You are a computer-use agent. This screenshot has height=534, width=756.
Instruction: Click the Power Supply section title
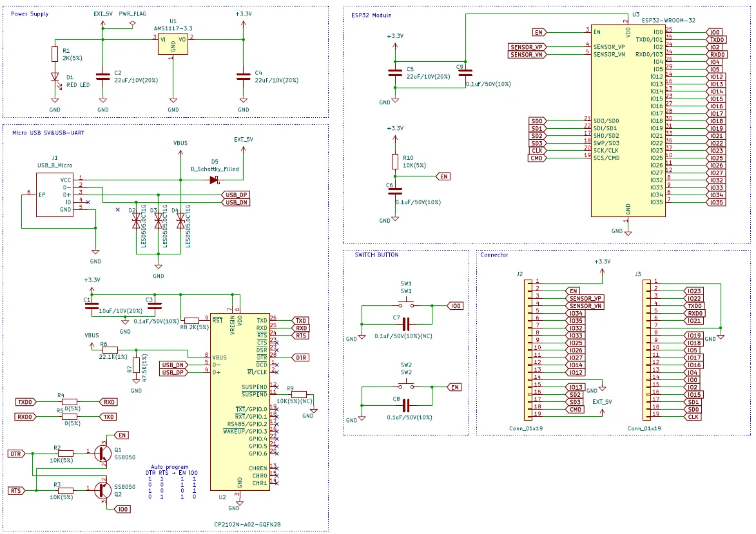30,14
